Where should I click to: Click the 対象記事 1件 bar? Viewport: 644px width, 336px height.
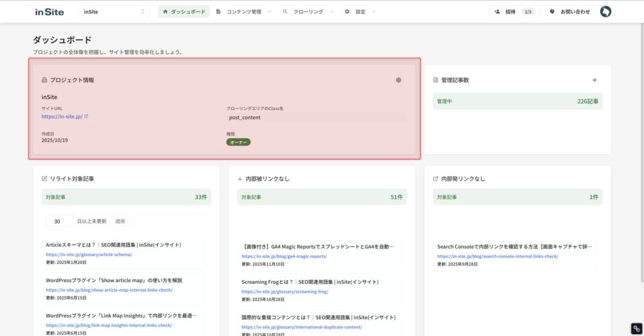point(518,197)
